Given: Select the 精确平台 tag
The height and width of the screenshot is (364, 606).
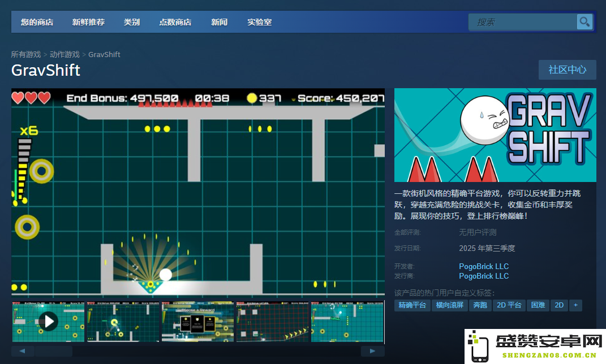Looking at the screenshot, I should [x=412, y=305].
